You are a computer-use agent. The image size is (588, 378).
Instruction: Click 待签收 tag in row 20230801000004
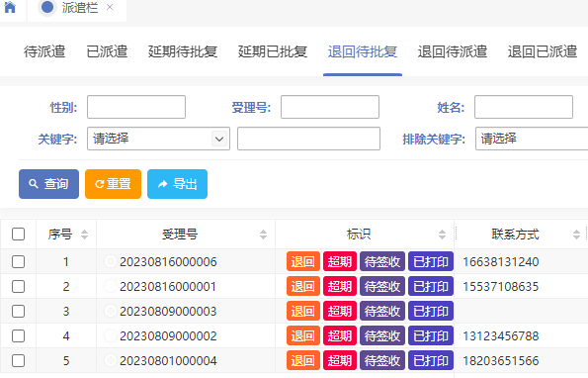point(382,360)
